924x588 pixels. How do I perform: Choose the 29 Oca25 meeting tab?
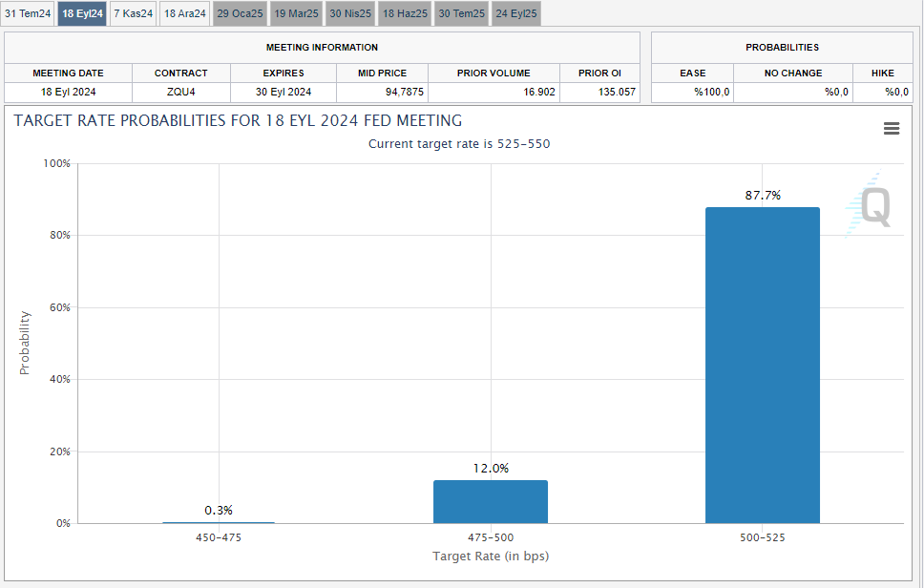tap(240, 13)
